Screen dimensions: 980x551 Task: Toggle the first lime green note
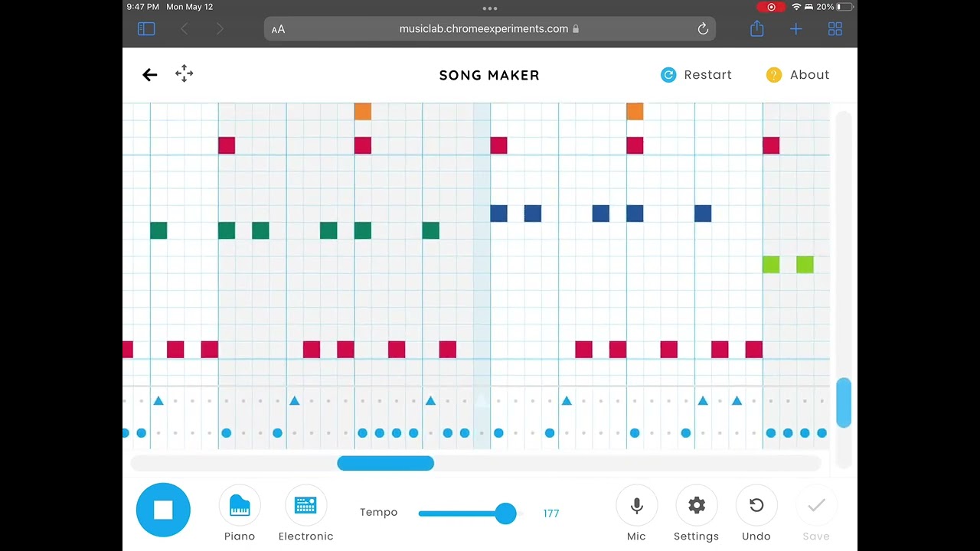pos(771,265)
